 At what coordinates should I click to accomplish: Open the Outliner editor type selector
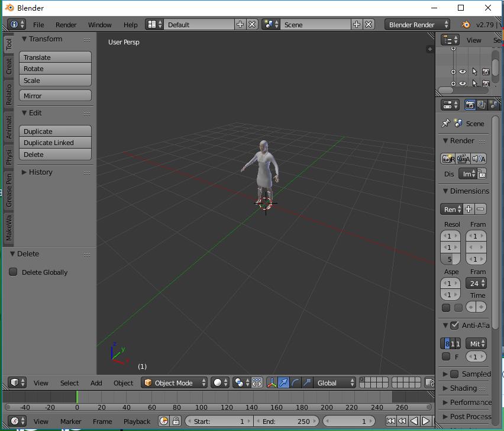tap(450, 40)
